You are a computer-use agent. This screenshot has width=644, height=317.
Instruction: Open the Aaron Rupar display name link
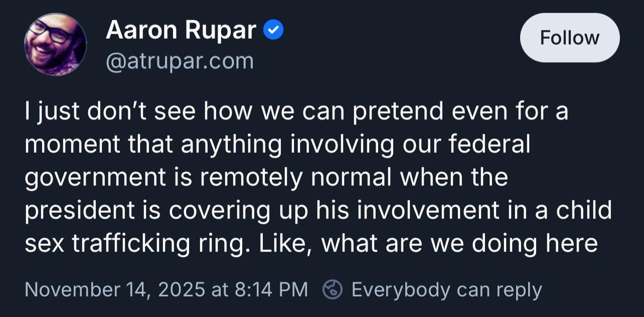tap(181, 31)
